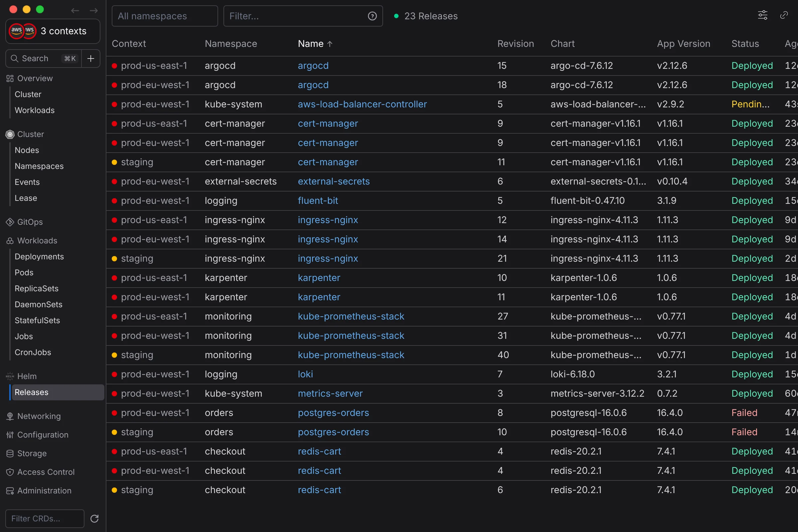Expand the Storage section
This screenshot has height=532, width=798.
(32, 453)
